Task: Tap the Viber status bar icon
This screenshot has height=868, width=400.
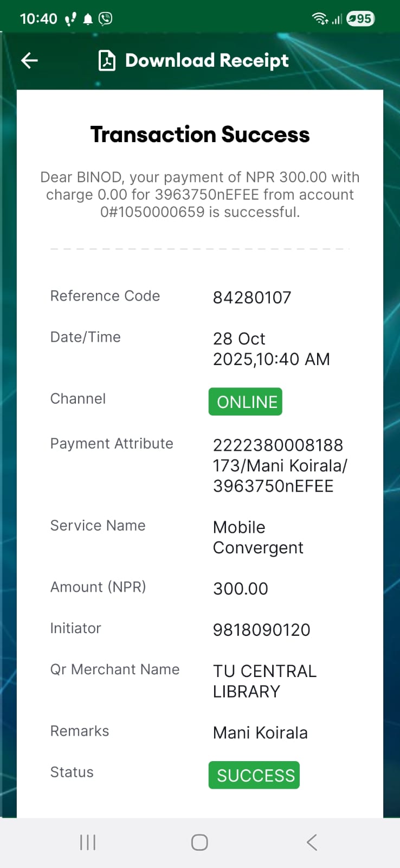Action: (105, 19)
